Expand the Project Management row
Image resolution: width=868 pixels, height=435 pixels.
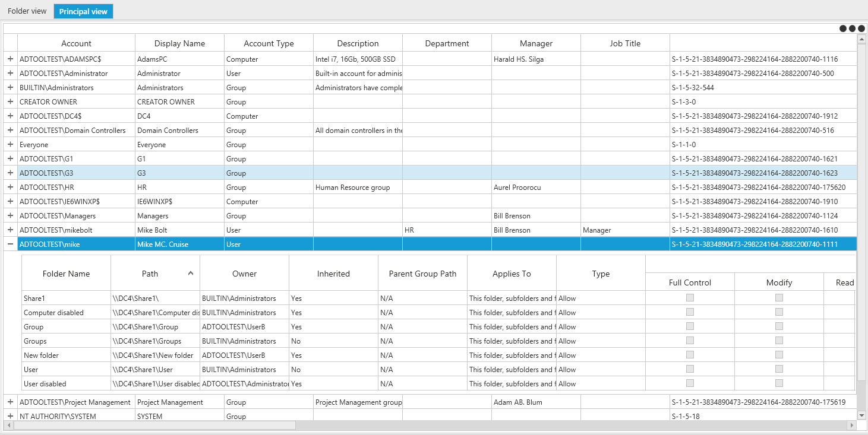tap(10, 402)
